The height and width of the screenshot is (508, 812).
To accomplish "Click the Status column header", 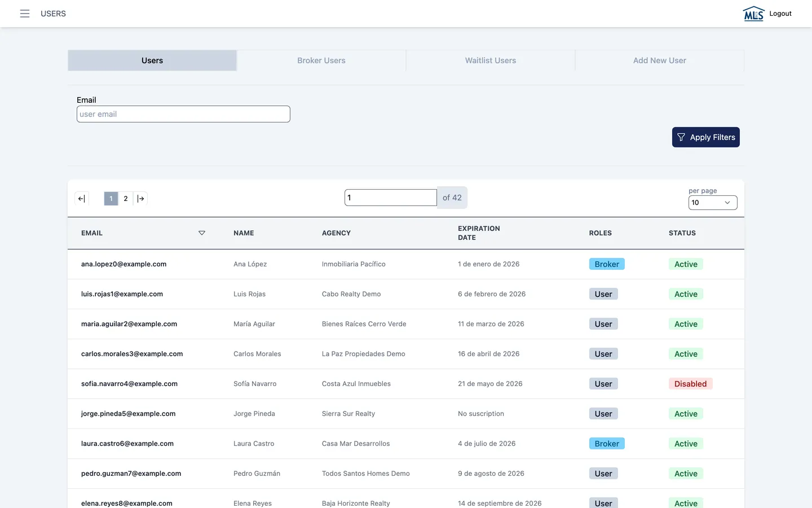I will (682, 233).
